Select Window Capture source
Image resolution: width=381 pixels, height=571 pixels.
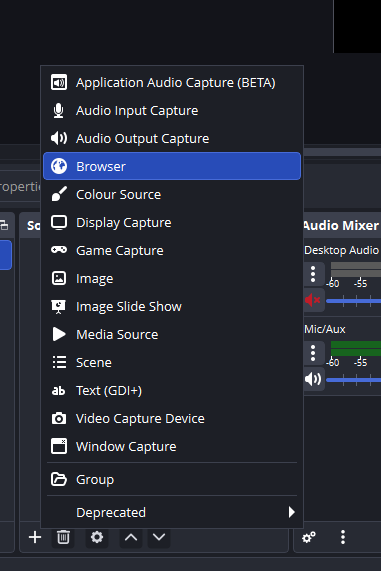[x=172, y=447]
